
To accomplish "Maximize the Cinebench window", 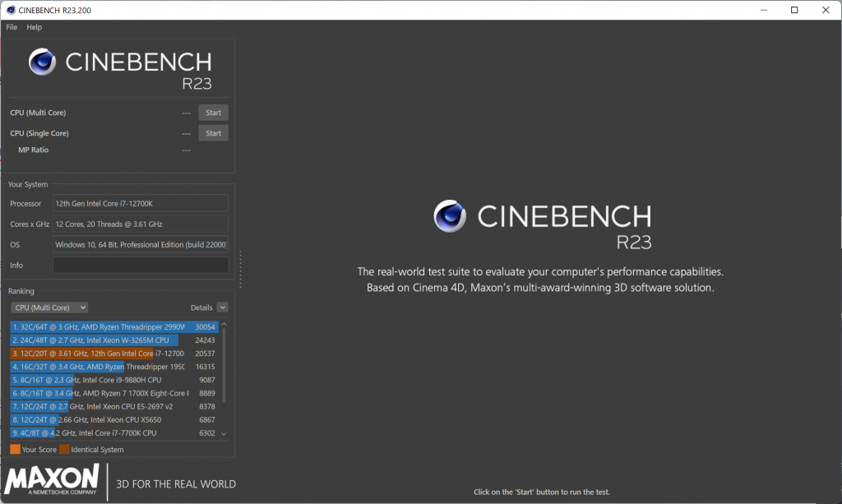I will click(x=794, y=10).
